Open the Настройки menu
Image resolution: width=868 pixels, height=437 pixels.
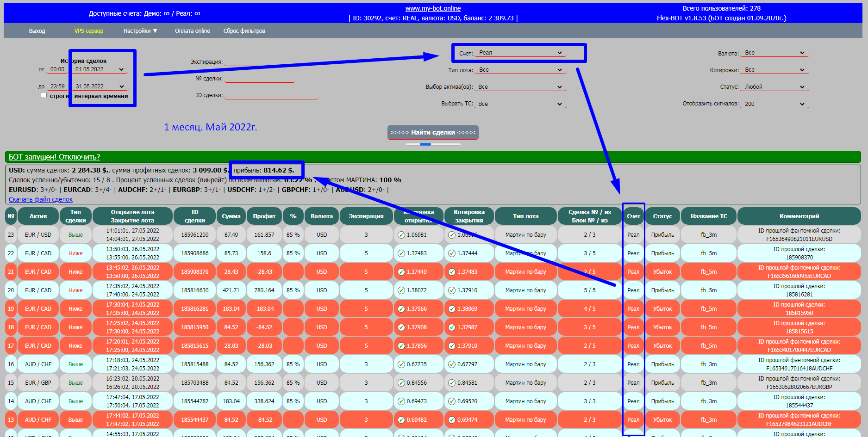click(x=140, y=31)
